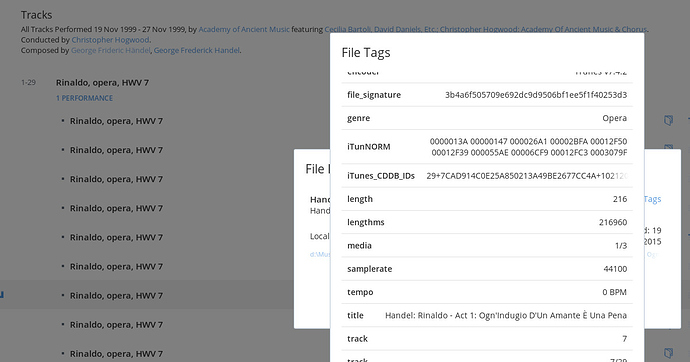Select the iTunes_CDDB_IDs value 29+7CAD914C...

click(x=527, y=176)
